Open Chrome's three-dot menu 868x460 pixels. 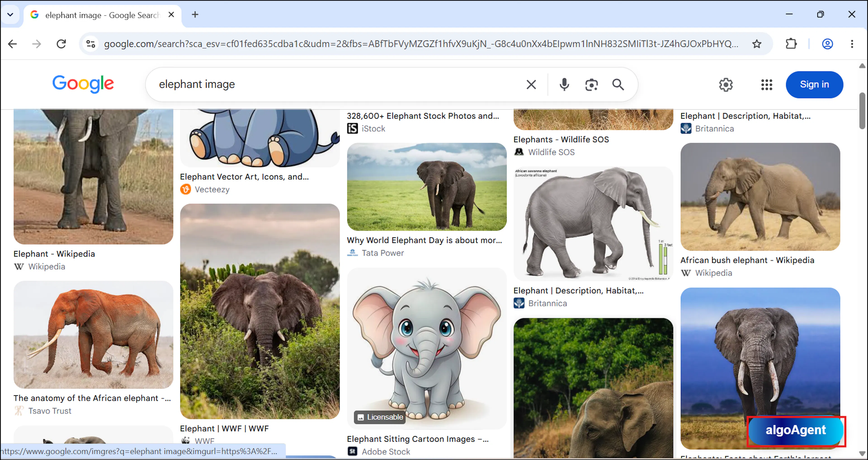click(852, 44)
